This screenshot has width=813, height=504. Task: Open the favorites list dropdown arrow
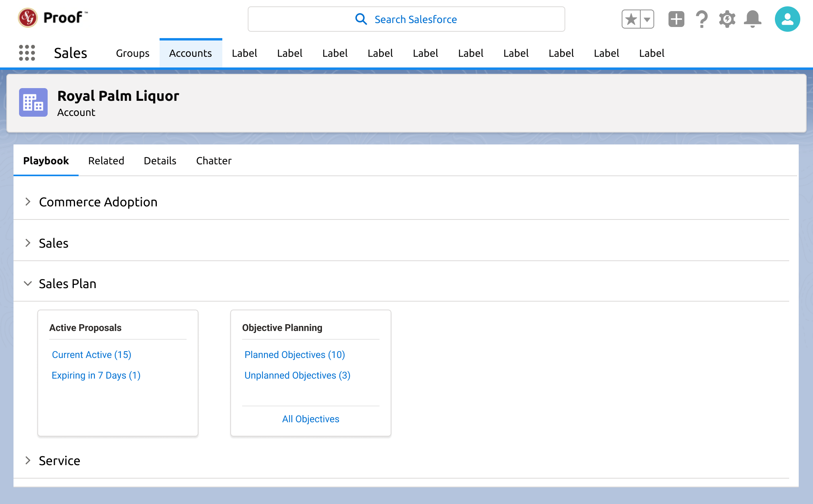647,19
